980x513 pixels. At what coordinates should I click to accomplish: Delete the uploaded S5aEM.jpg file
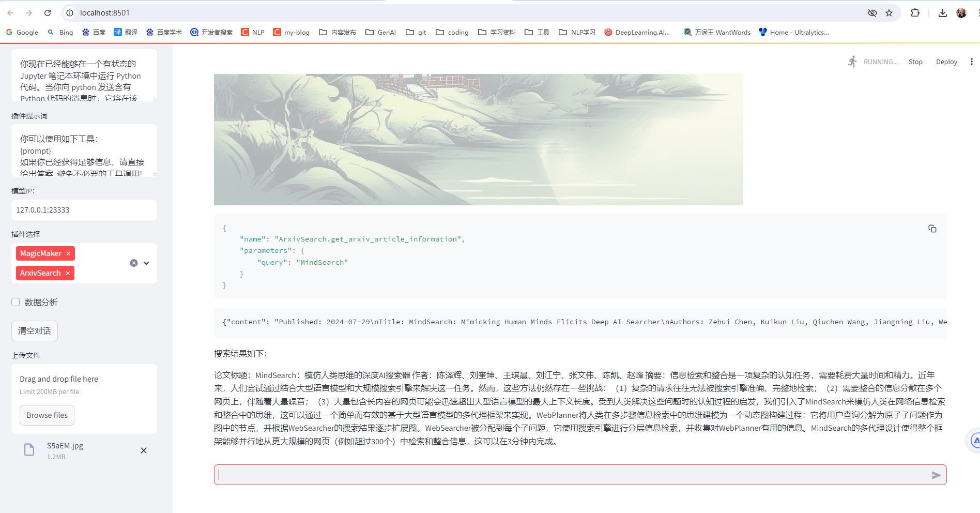pos(144,450)
